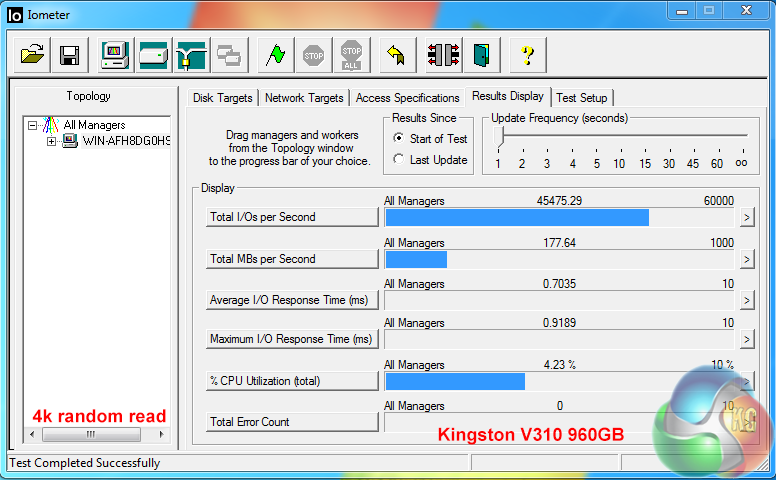Open details arrow for Total MBs per Second
This screenshot has width=776, height=480.
747,259
